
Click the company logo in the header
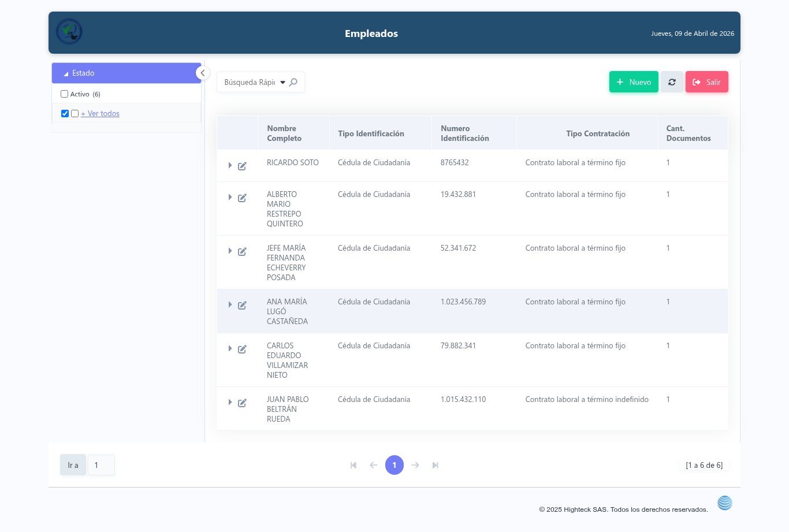click(x=69, y=32)
